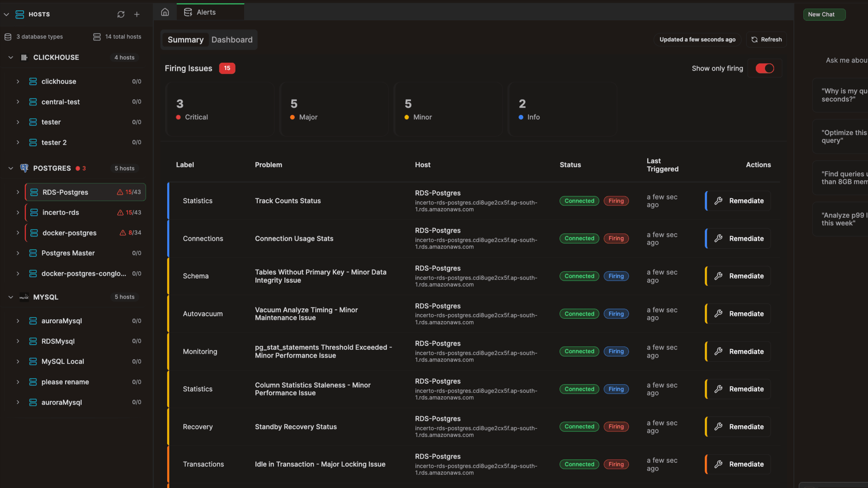Expand the RDS-Postgres host node
Viewport: 868px width, 488px height.
click(18, 192)
